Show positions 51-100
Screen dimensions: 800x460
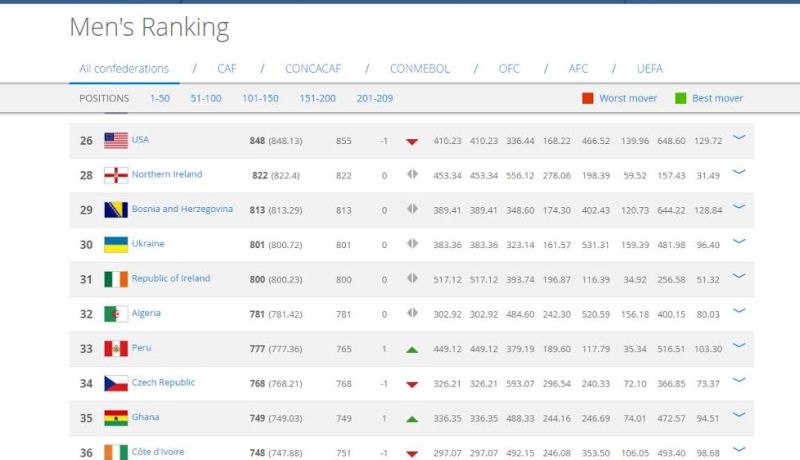point(206,98)
